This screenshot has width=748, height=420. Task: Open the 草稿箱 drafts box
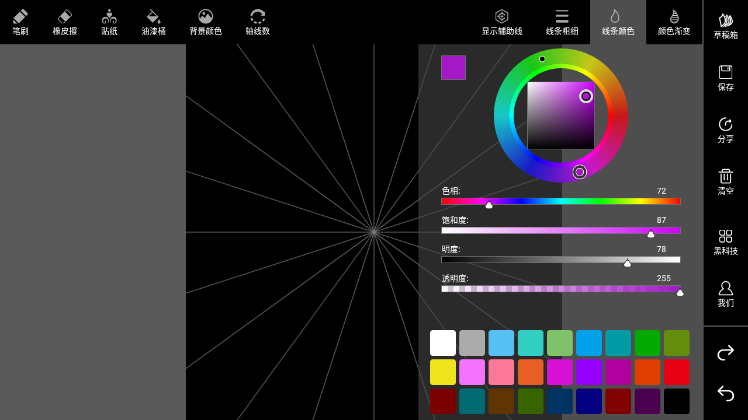click(726, 26)
